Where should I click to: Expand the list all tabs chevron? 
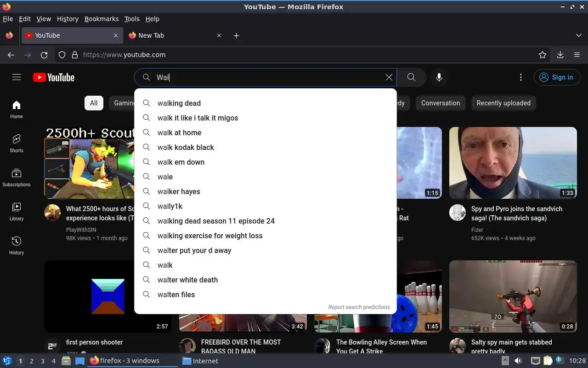[578, 35]
